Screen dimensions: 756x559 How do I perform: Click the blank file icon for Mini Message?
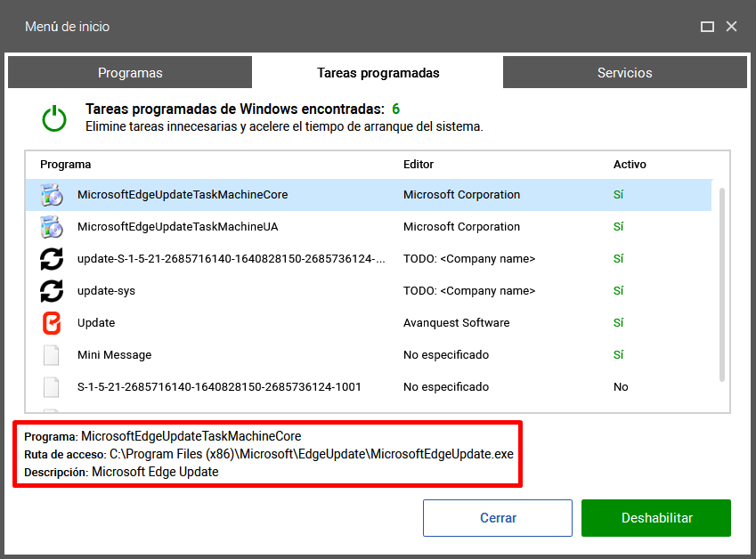pos(52,354)
